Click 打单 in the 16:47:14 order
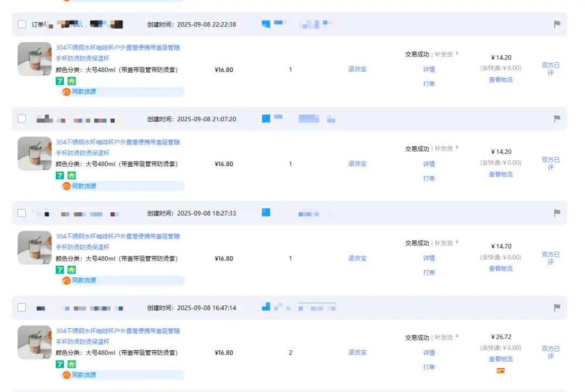The width and height of the screenshot is (585, 392). 429,367
